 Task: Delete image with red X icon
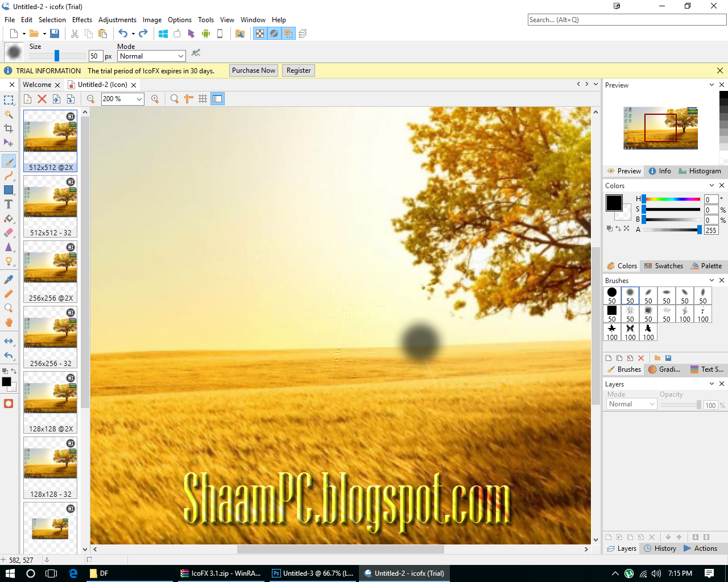pos(42,99)
